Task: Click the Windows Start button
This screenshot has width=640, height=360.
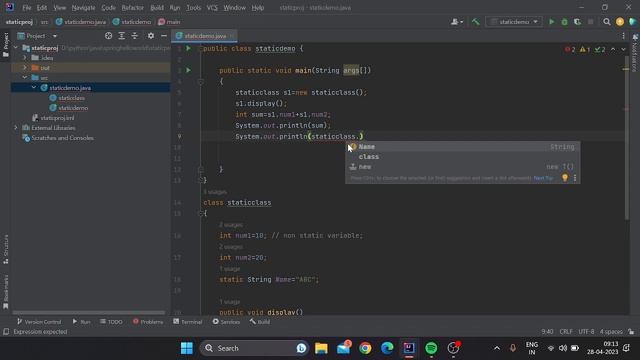Action: [187, 348]
